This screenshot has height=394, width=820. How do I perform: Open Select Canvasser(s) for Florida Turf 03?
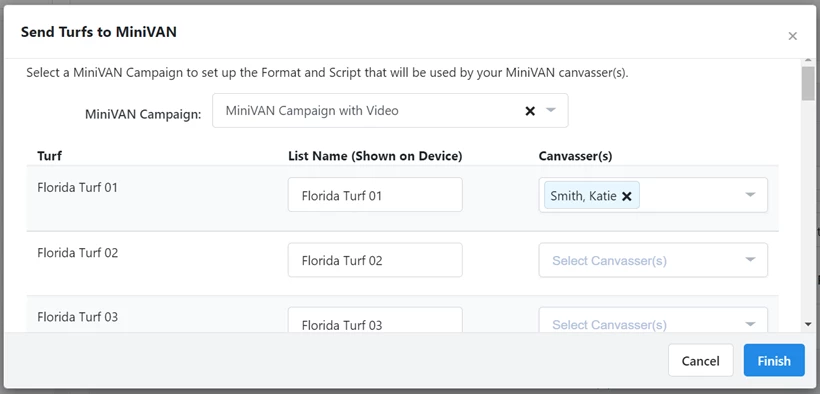click(x=653, y=320)
